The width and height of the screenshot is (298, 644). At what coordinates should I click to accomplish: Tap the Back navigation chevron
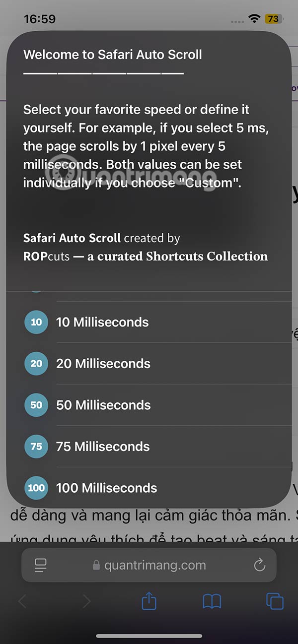[22, 601]
